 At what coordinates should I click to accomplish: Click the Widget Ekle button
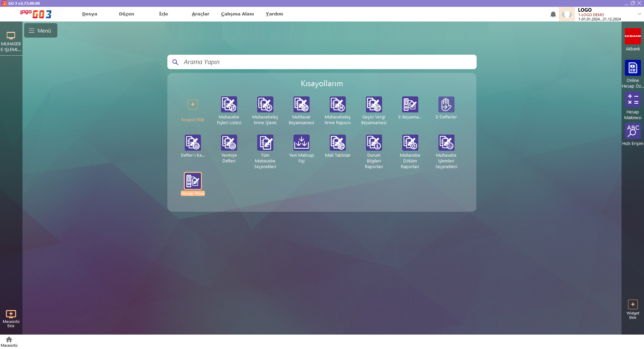(x=633, y=305)
